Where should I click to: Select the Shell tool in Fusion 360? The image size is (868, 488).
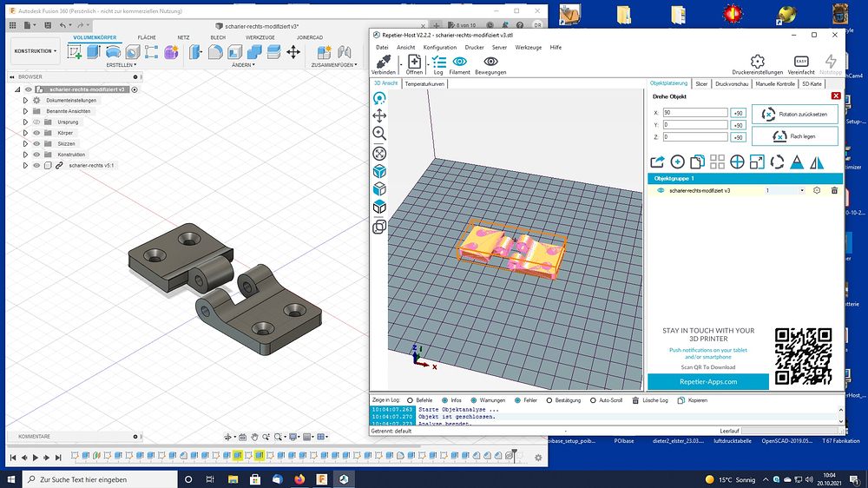[234, 52]
